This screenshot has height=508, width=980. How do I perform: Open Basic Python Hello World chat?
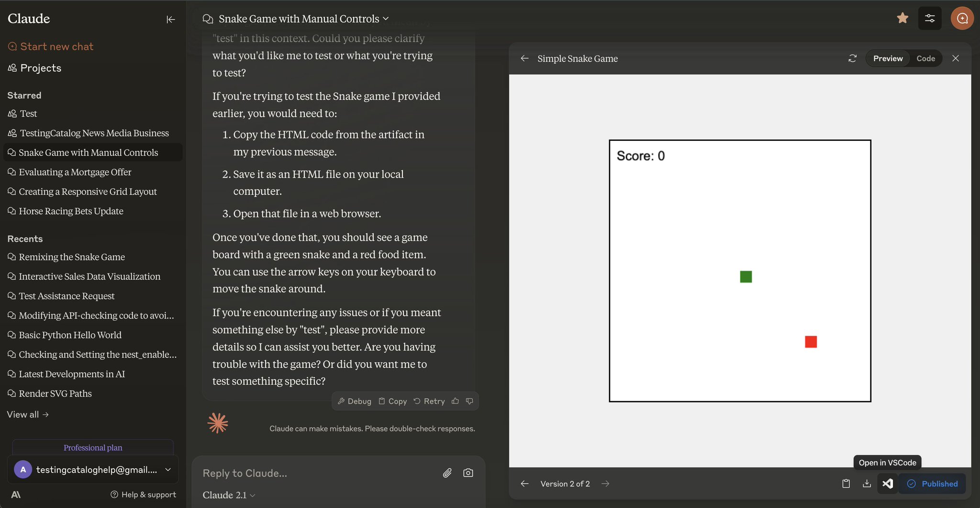93,335
